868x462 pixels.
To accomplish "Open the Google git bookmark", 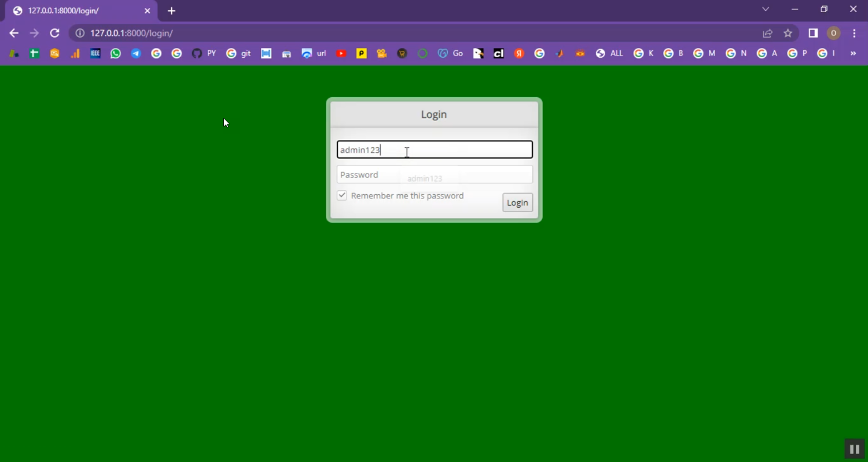I will click(238, 53).
